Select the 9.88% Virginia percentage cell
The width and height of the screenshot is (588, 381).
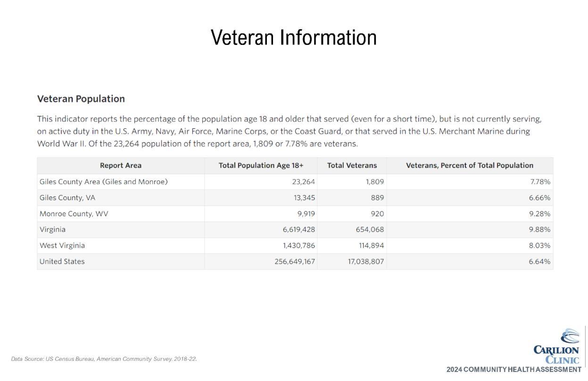540,229
